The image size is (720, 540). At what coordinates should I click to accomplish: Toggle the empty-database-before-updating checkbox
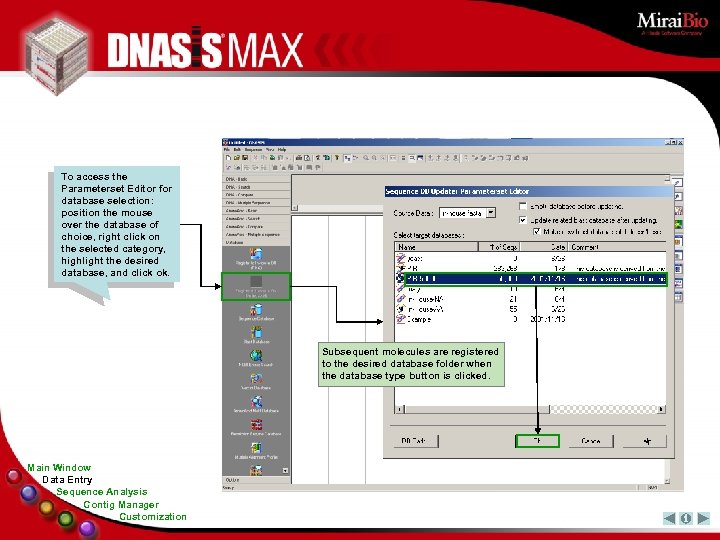click(523, 206)
